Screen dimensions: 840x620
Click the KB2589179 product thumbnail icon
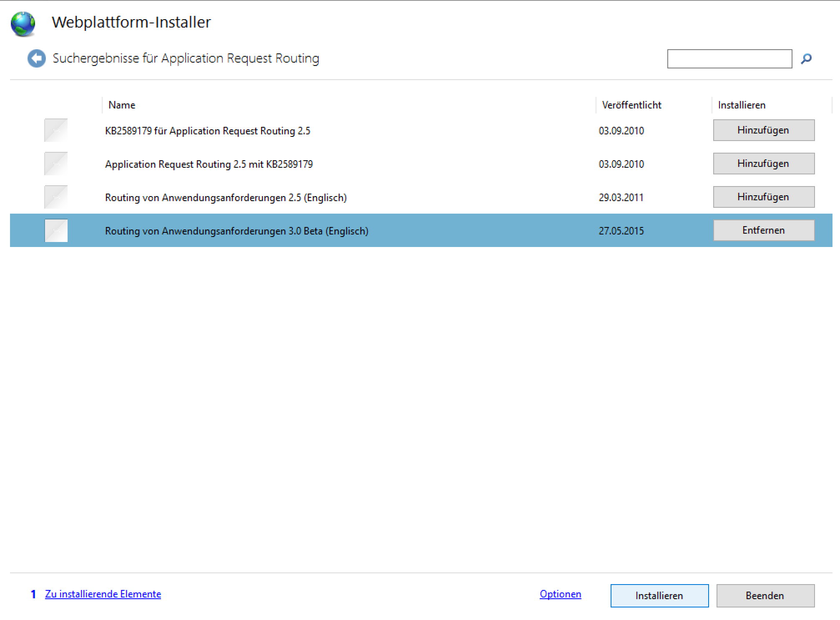coord(56,131)
